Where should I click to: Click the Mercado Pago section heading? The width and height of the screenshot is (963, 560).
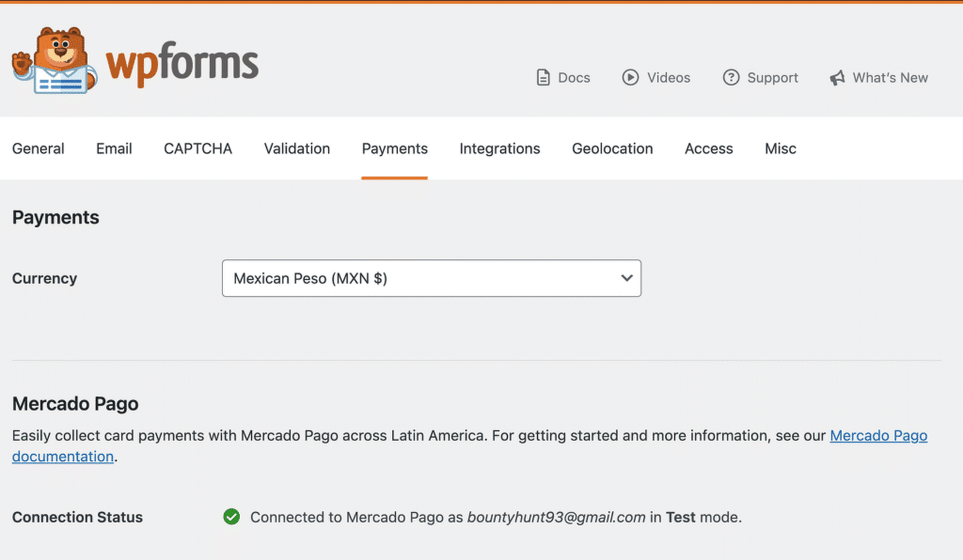[x=75, y=404]
